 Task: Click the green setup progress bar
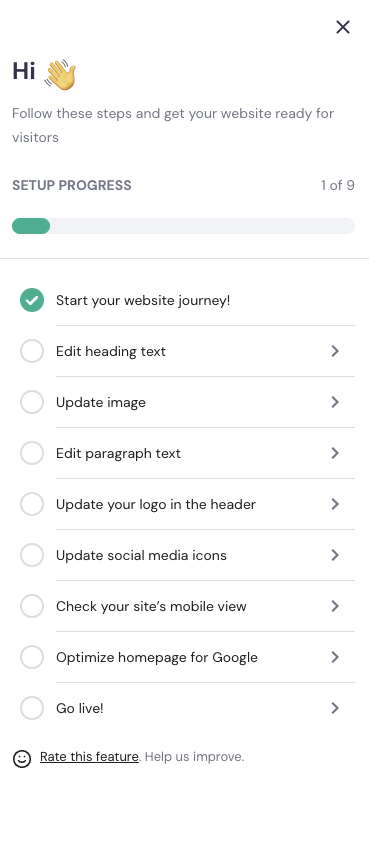click(31, 226)
